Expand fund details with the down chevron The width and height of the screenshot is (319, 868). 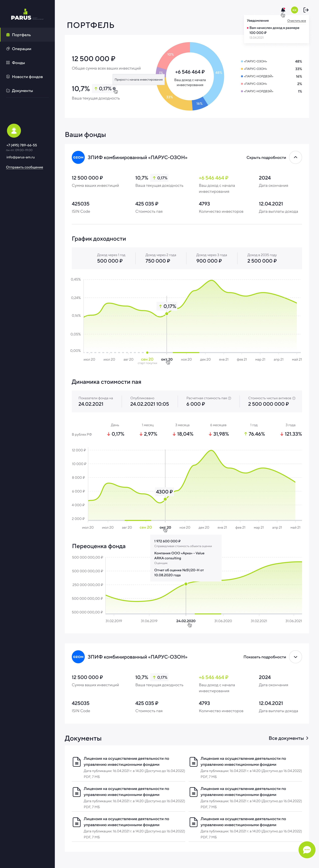click(295, 657)
